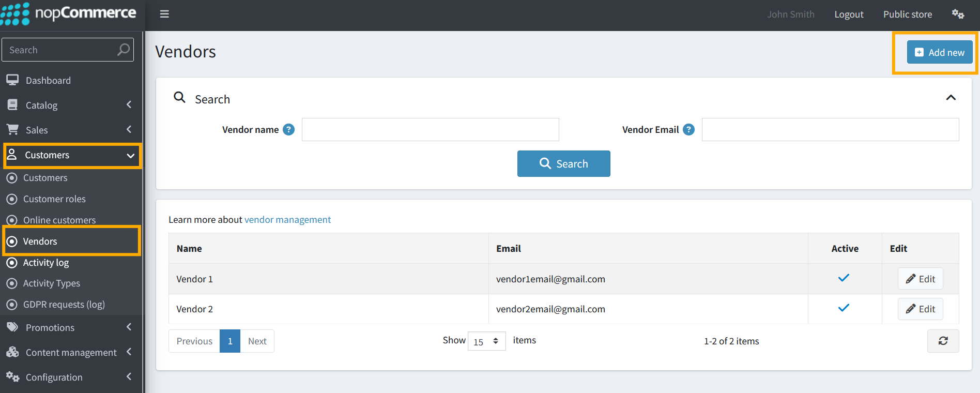Open the vendor management link
Viewport: 980px width, 393px height.
tap(287, 219)
